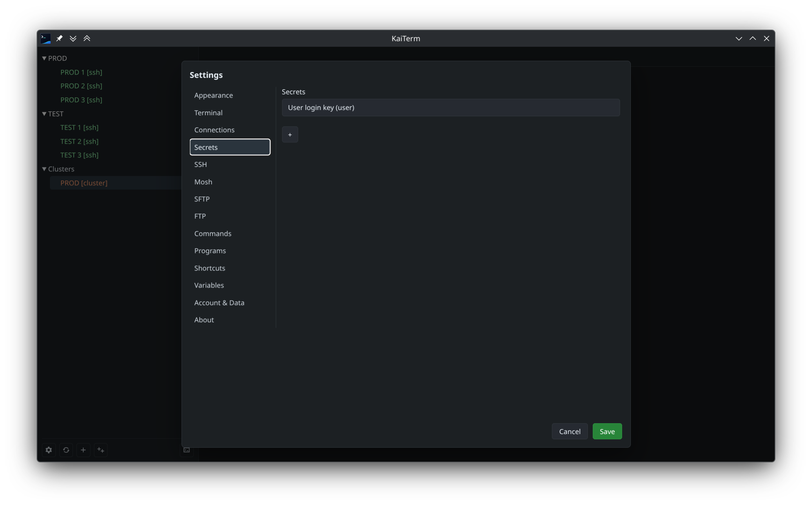
Task: Open the SSH settings section
Action: coord(230,164)
